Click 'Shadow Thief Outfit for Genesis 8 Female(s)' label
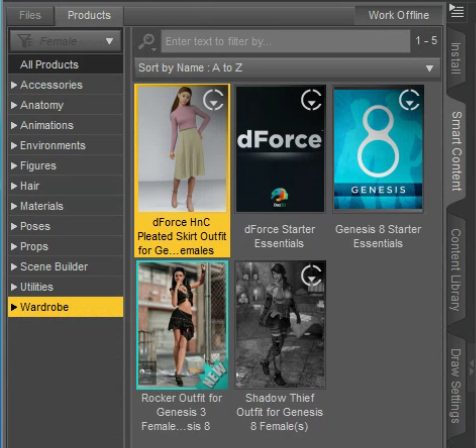This screenshot has width=476, height=448. 280,412
